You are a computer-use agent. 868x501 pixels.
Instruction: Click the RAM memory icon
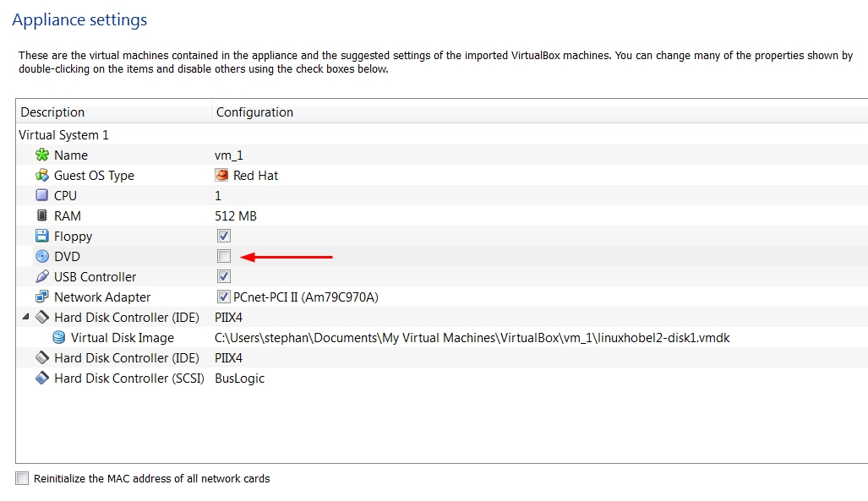[x=42, y=215]
